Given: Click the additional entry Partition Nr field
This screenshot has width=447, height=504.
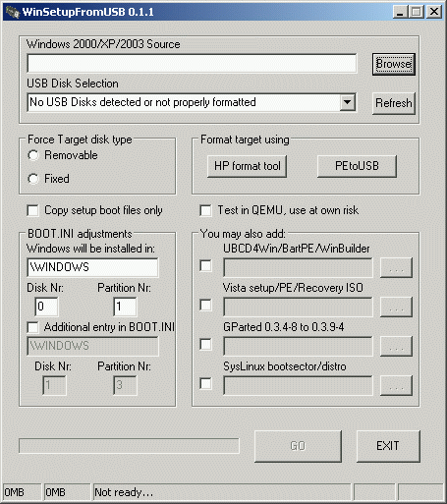Looking at the screenshot, I should click(x=125, y=385).
